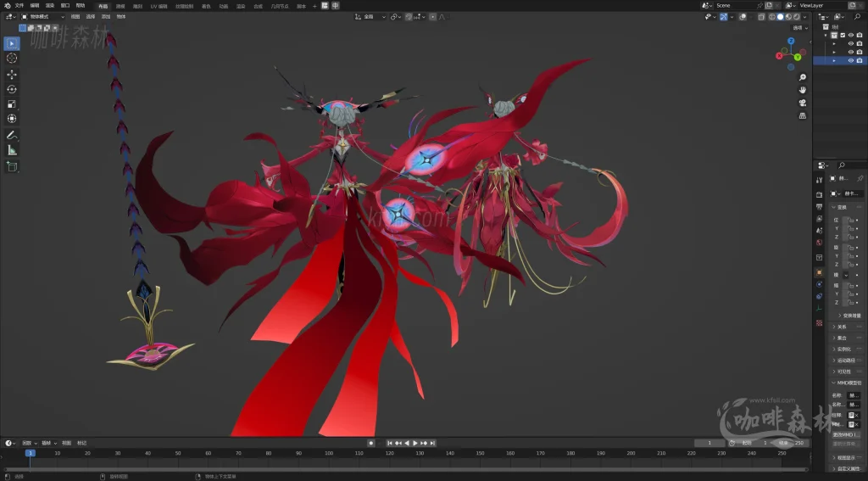Click the pan hand viewport icon
Viewport: 868px width, 481px height.
click(x=803, y=90)
